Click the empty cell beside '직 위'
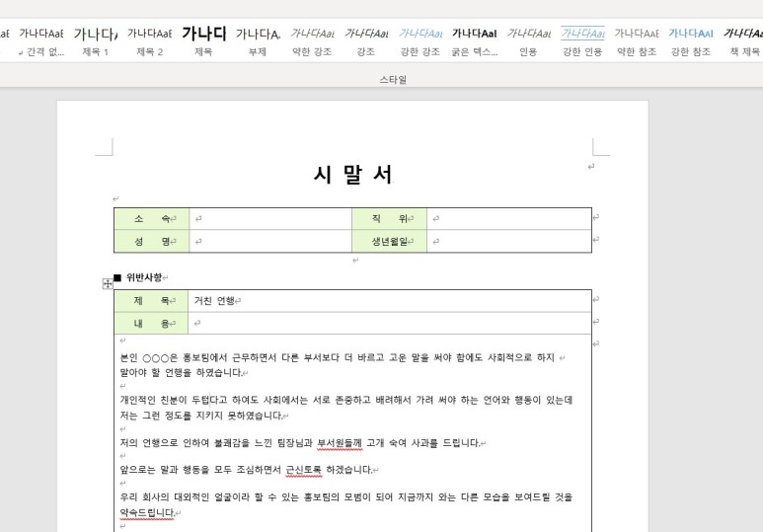Image resolution: width=763 pixels, height=532 pixels. pos(509,219)
